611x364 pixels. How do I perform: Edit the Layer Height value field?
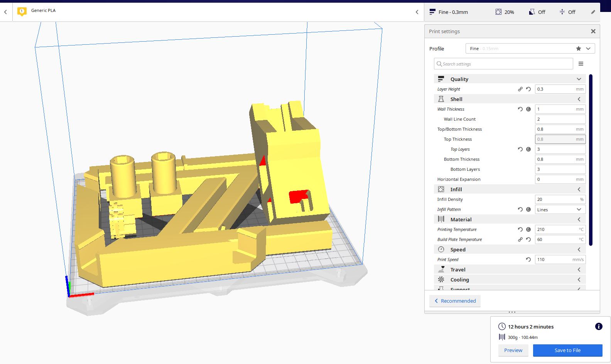tap(560, 89)
